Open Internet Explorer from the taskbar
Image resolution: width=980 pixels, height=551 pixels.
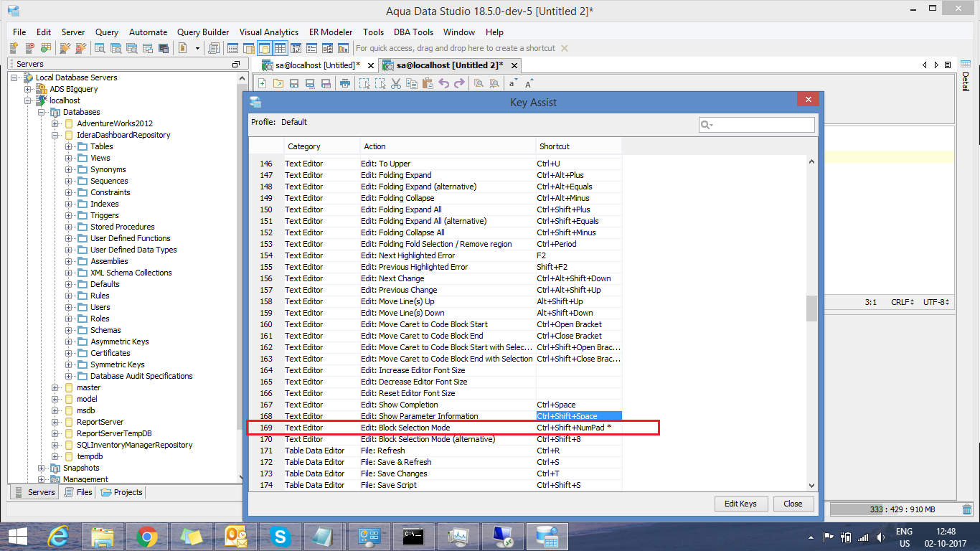58,536
